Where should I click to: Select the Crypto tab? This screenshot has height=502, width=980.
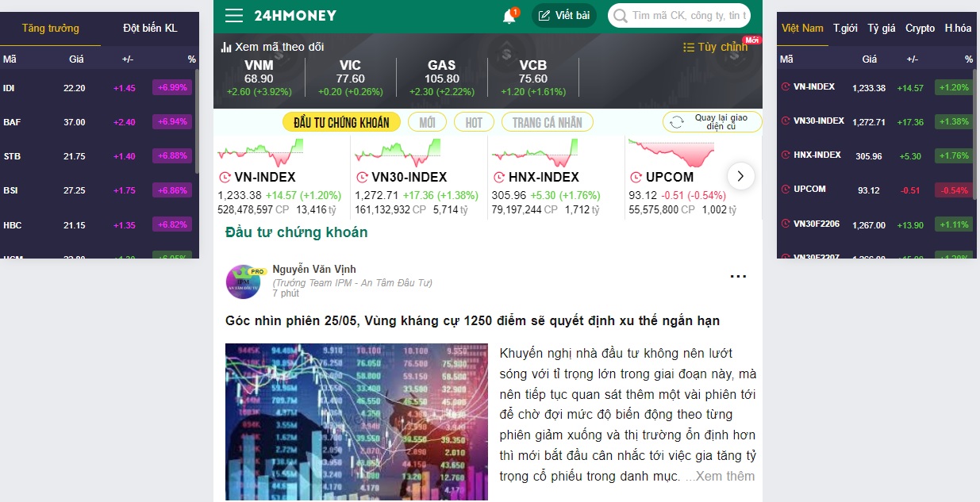[920, 29]
